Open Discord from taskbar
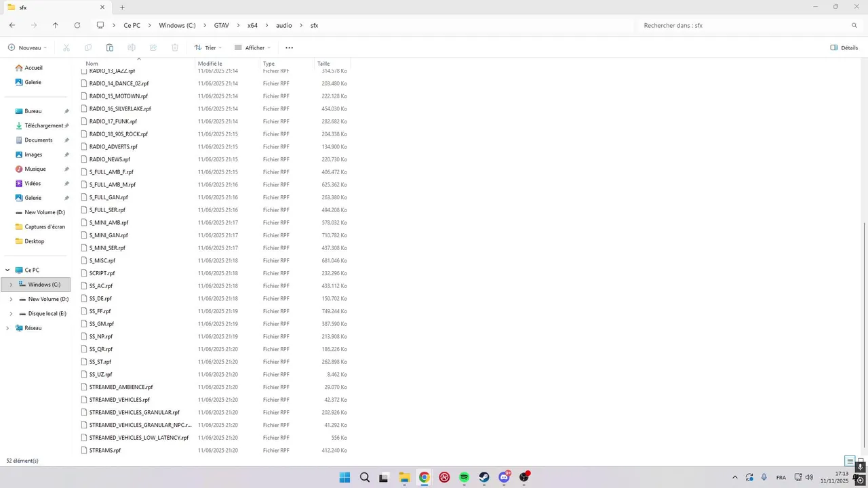The height and width of the screenshot is (488, 868). (x=504, y=477)
